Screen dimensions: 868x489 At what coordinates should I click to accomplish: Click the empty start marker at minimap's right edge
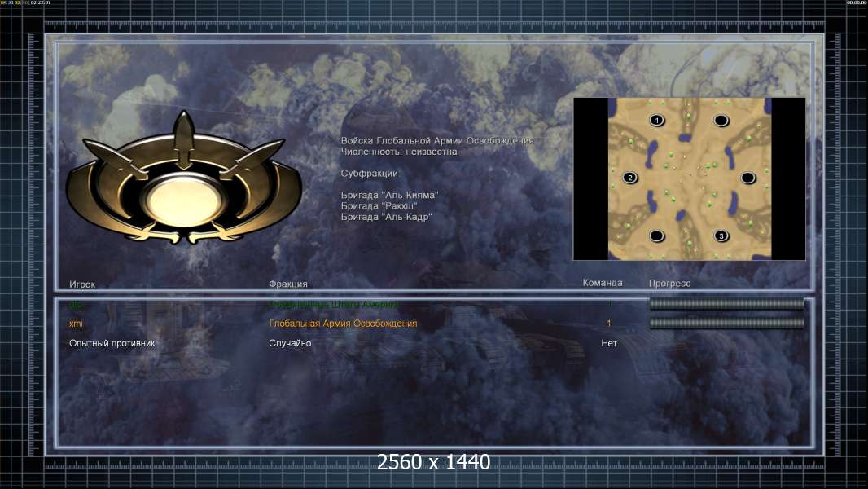tap(747, 178)
